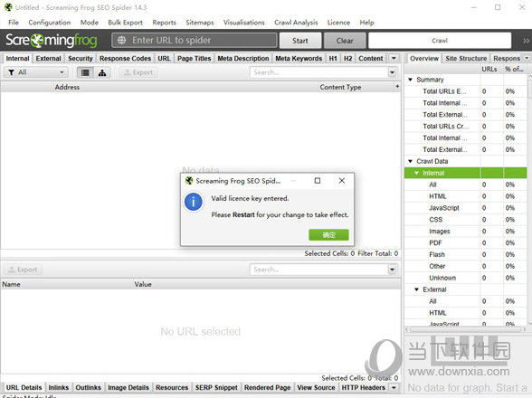Open the filter dropdown showing All
This screenshot has width=532, height=398.
click(35, 72)
